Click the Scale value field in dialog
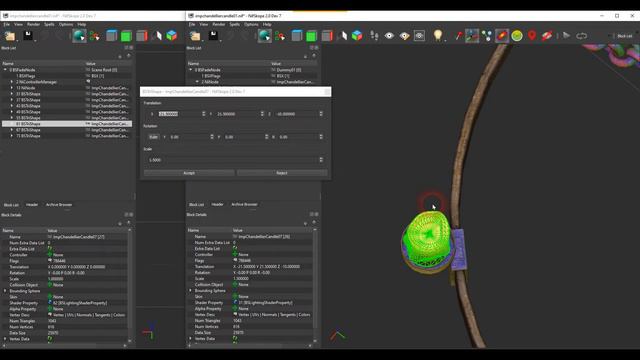This screenshot has height=360, width=640. tap(232, 160)
